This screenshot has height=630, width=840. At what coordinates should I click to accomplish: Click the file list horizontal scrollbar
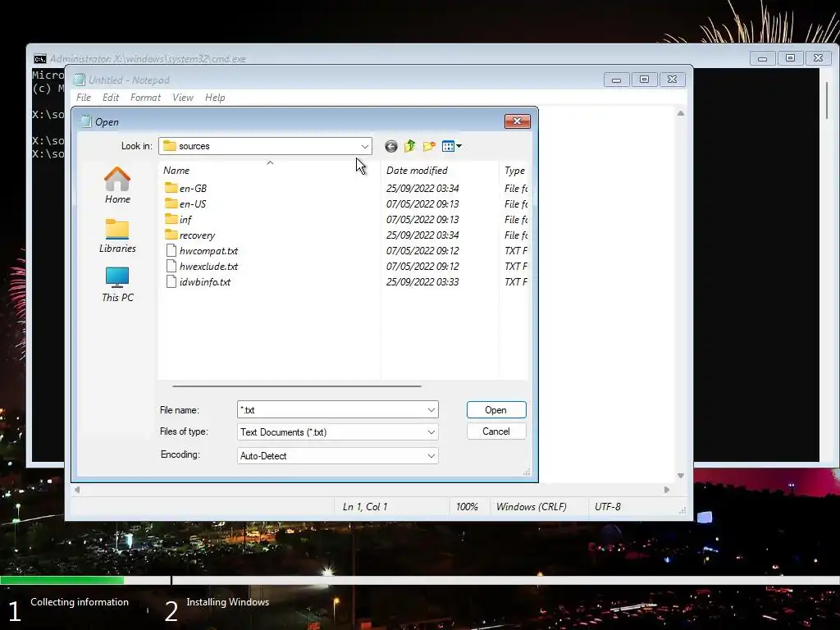[297, 386]
